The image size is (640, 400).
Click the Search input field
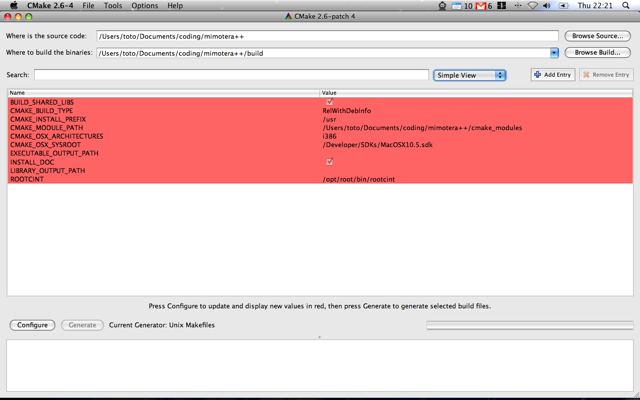click(231, 75)
